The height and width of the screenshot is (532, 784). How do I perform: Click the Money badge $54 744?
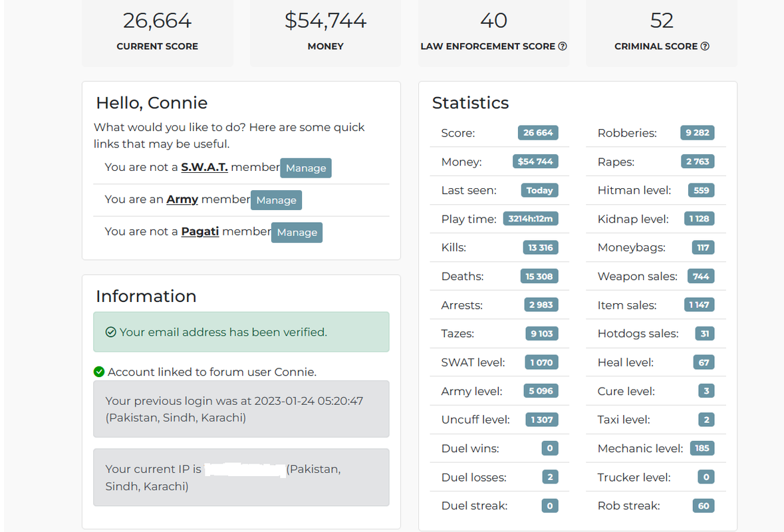(535, 162)
